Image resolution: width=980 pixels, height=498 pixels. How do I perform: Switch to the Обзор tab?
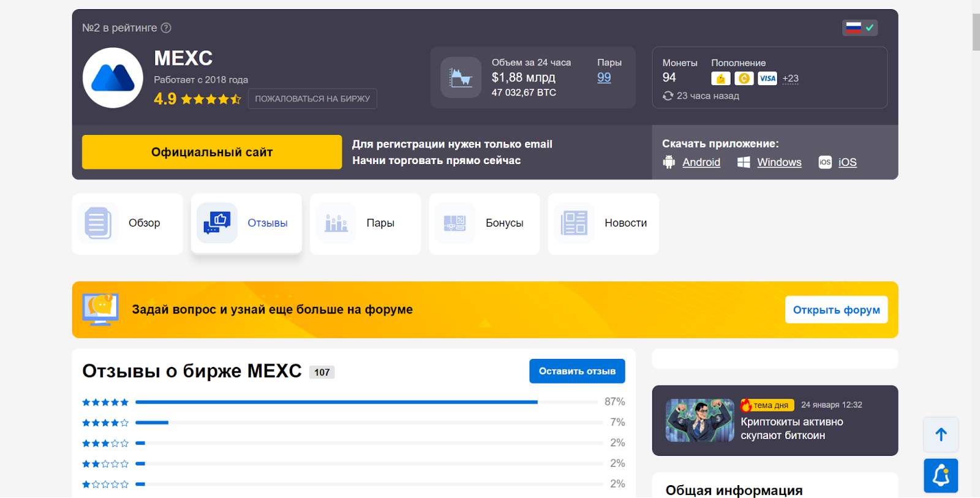point(127,224)
